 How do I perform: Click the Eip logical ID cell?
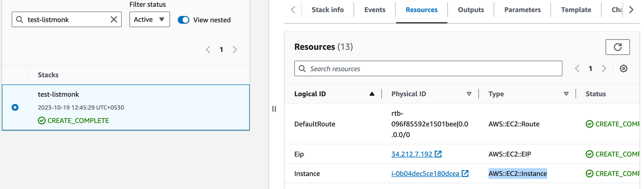(299, 154)
